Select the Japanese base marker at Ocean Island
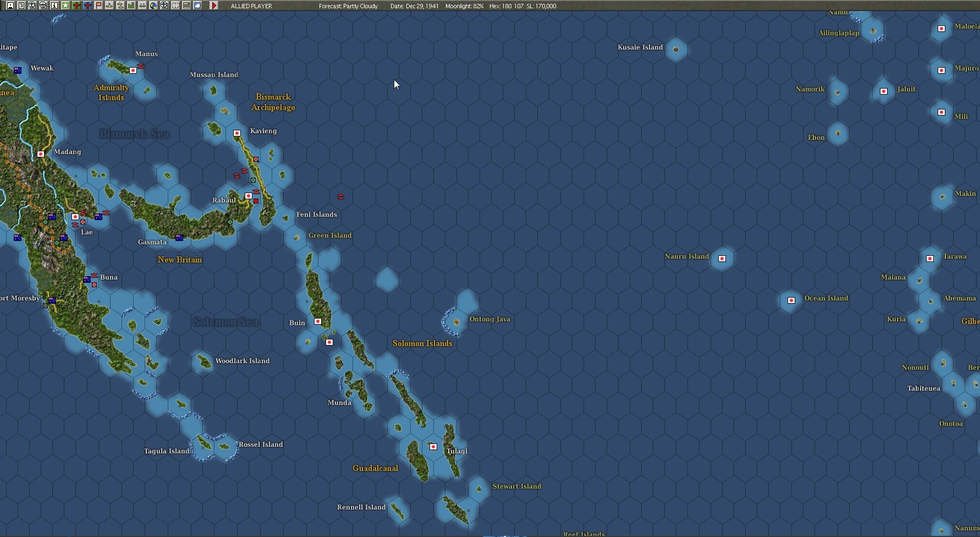 click(791, 300)
